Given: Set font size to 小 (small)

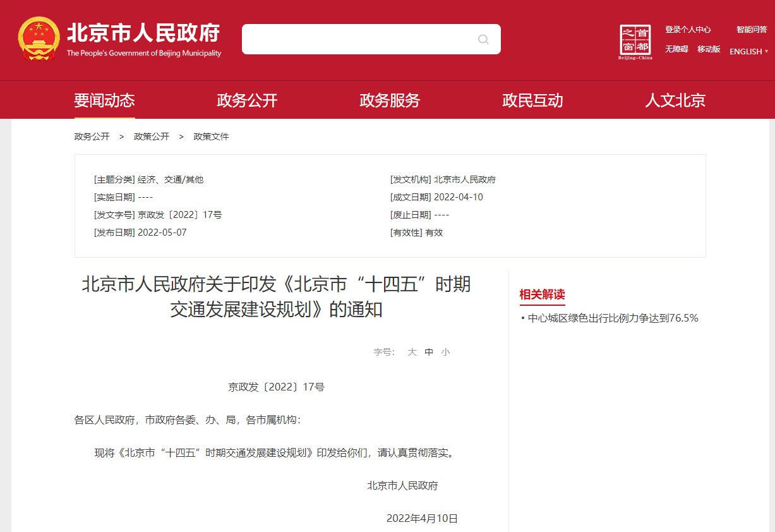Looking at the screenshot, I should click(x=446, y=352).
